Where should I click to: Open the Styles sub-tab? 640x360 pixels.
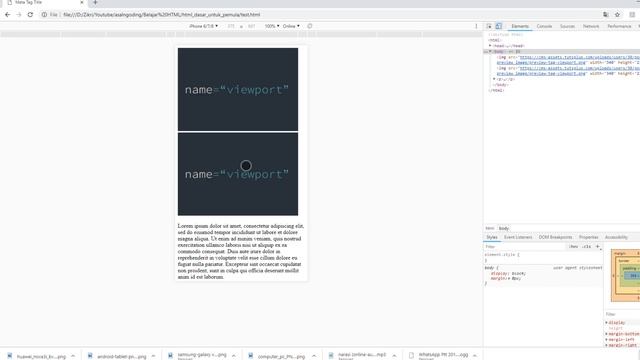492,237
